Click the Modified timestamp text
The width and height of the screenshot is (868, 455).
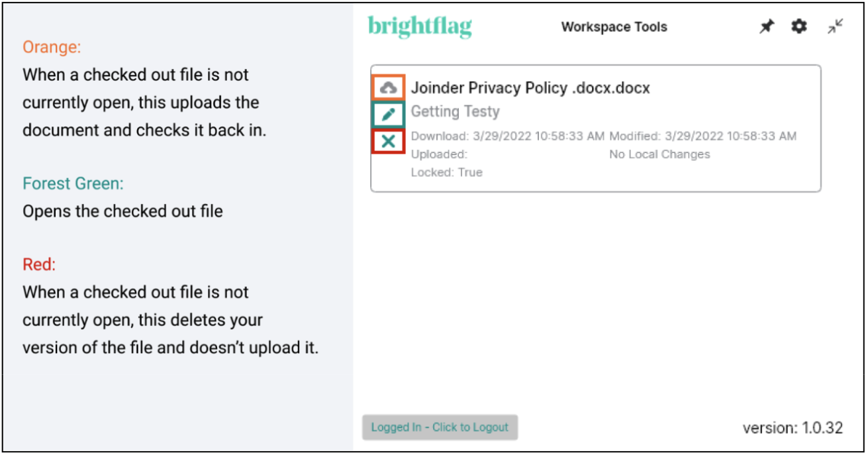pos(703,136)
